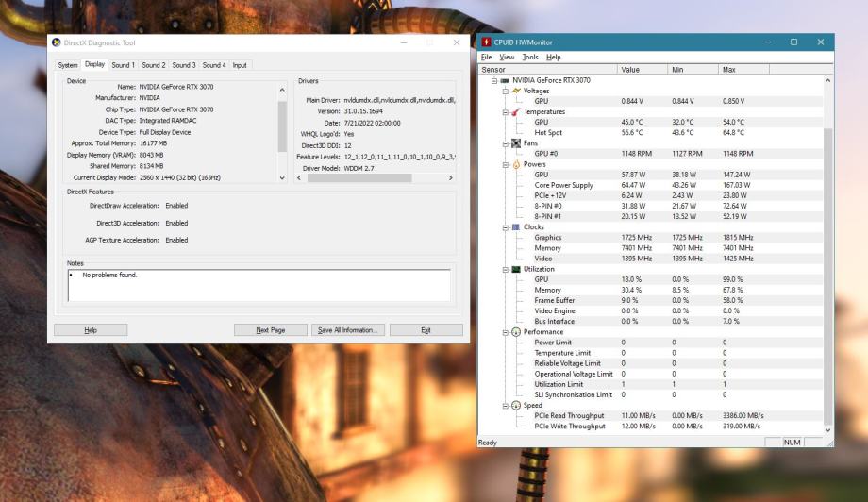
Task: Click the Drivers panel scroll left arrow
Action: click(x=299, y=178)
